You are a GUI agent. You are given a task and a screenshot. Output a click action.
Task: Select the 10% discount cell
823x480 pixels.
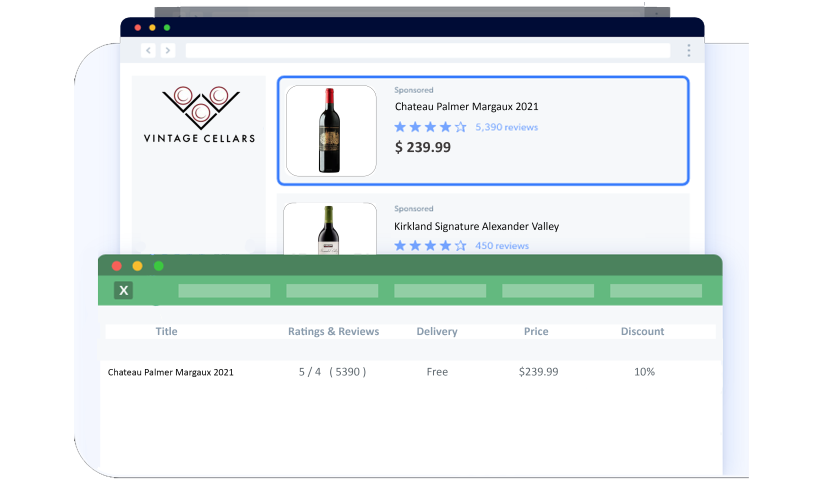coord(645,372)
